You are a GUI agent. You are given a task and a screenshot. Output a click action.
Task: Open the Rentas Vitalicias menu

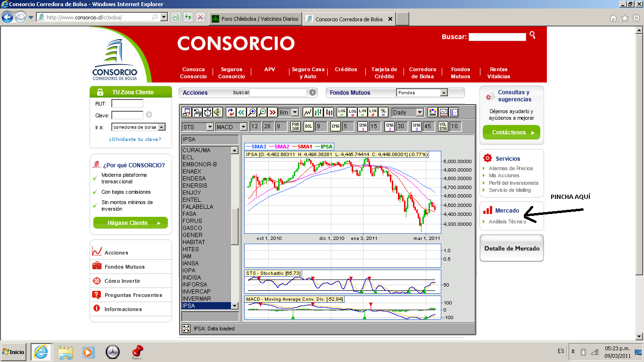(x=499, y=73)
